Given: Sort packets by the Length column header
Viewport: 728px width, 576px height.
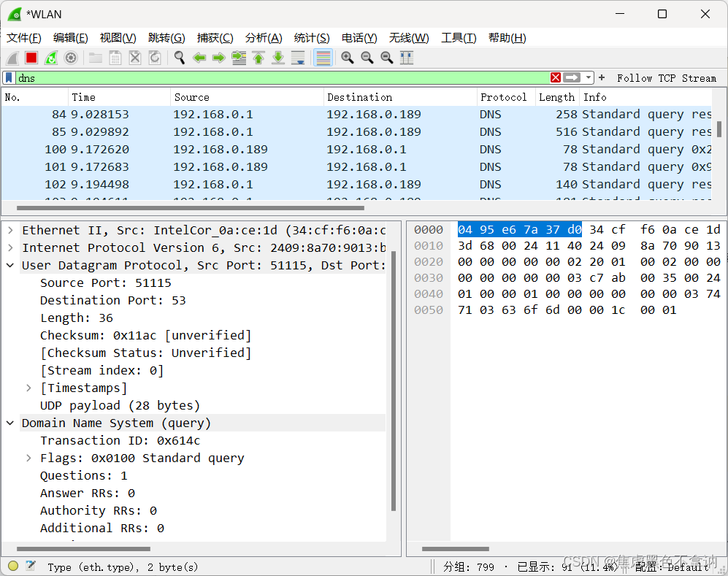Looking at the screenshot, I should point(557,97).
